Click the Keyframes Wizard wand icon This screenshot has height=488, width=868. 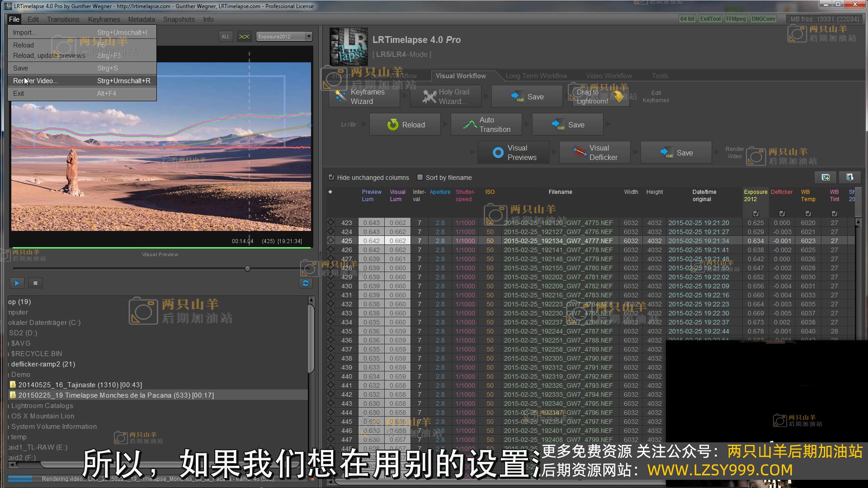(340, 96)
